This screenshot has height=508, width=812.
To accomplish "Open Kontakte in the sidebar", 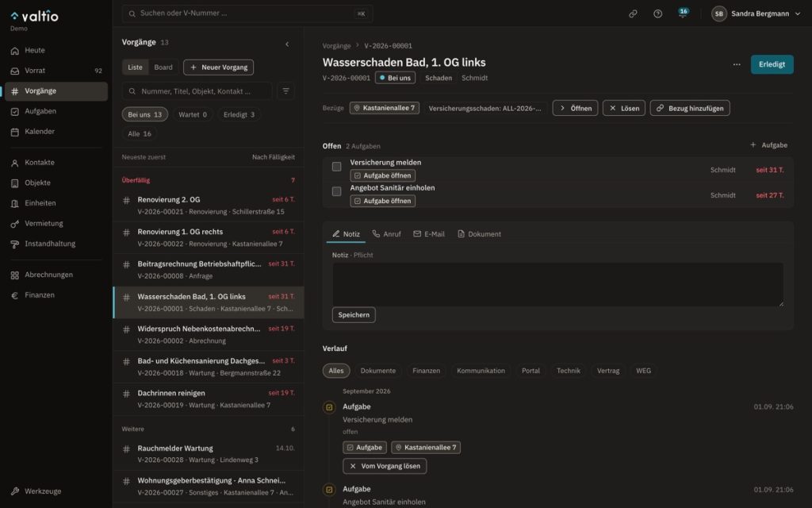I will [x=56, y=162].
